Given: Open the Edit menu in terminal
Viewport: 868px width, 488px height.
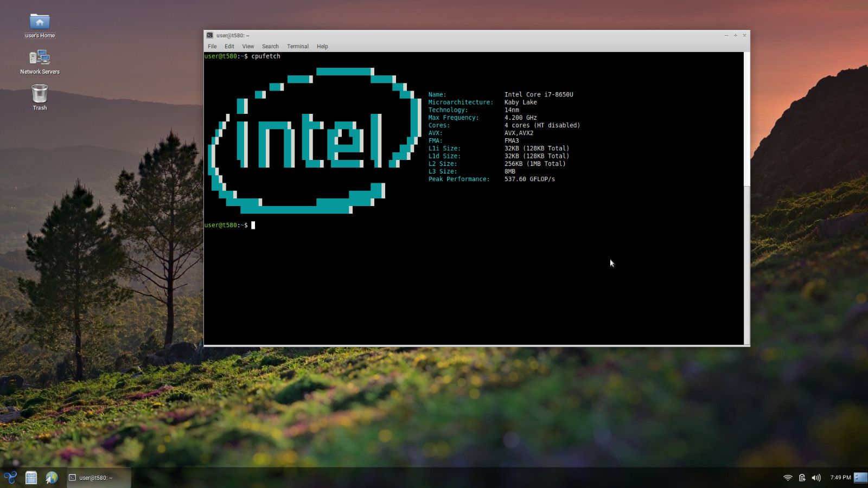Looking at the screenshot, I should tap(229, 47).
